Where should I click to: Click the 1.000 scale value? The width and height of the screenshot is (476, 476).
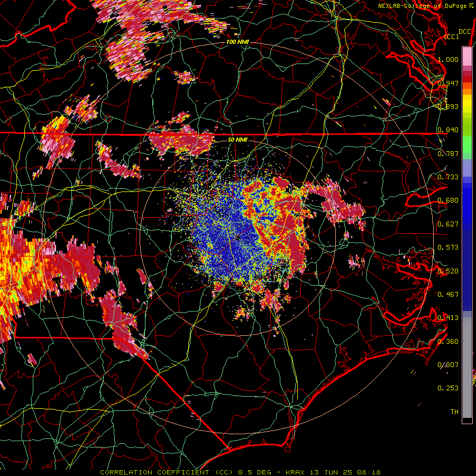[x=448, y=59]
